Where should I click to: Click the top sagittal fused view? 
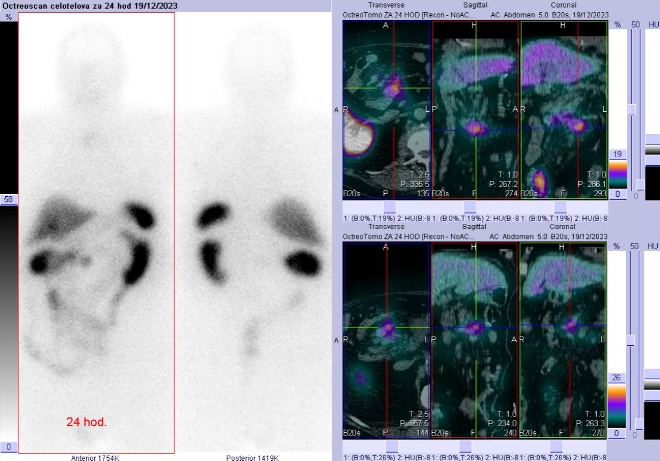(x=475, y=109)
